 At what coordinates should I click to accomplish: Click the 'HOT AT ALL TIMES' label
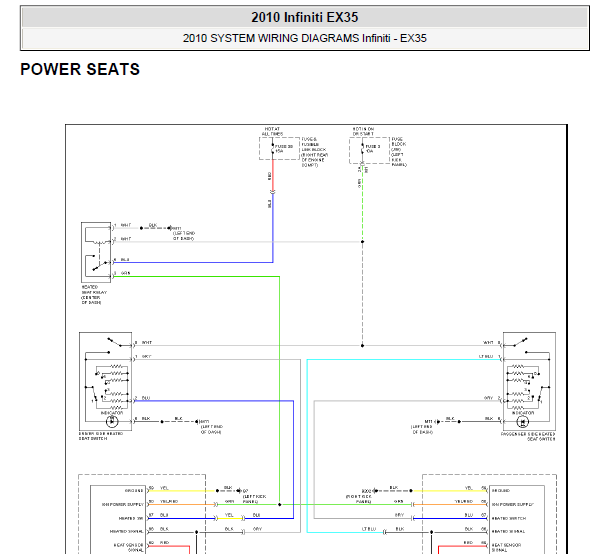(x=272, y=131)
